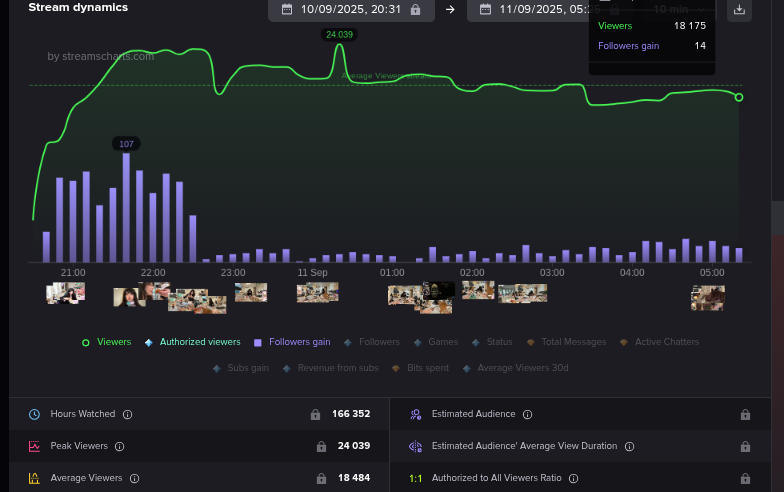Click lock icon on Estimated Audience row
The height and width of the screenshot is (492, 784).
pos(744,414)
